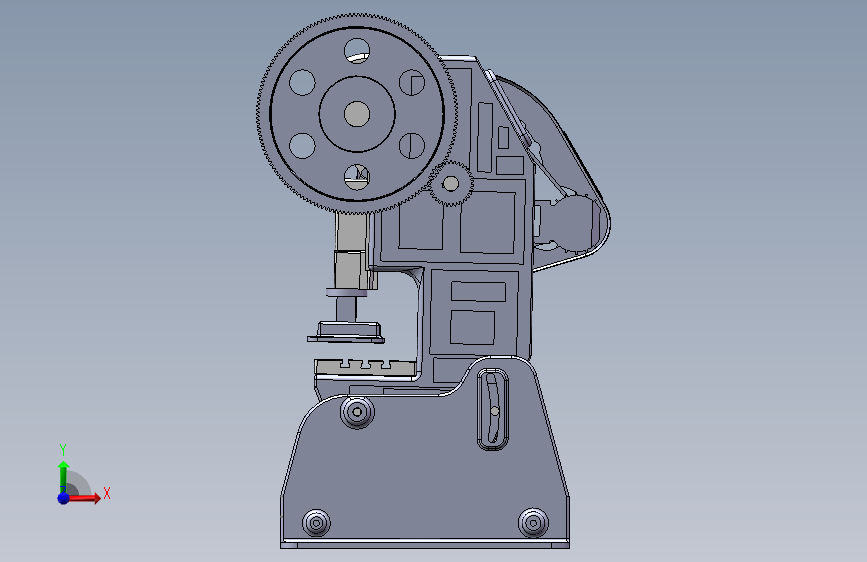Select the small pinion gear beside the flywheel

click(451, 184)
